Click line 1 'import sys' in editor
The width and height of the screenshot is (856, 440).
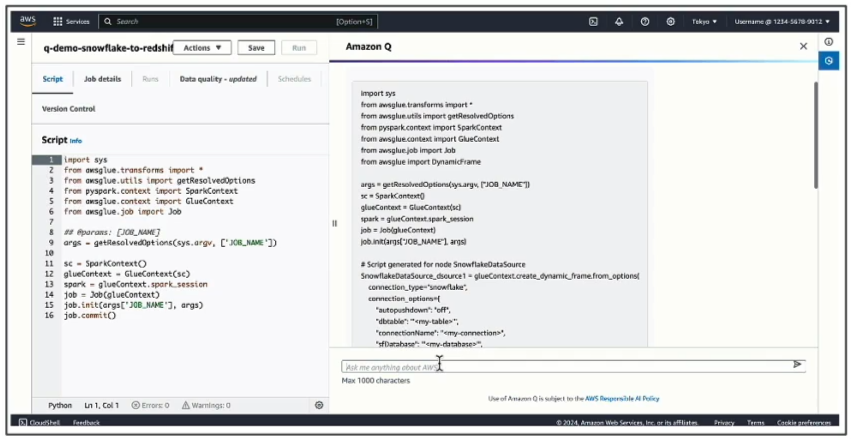click(85, 159)
